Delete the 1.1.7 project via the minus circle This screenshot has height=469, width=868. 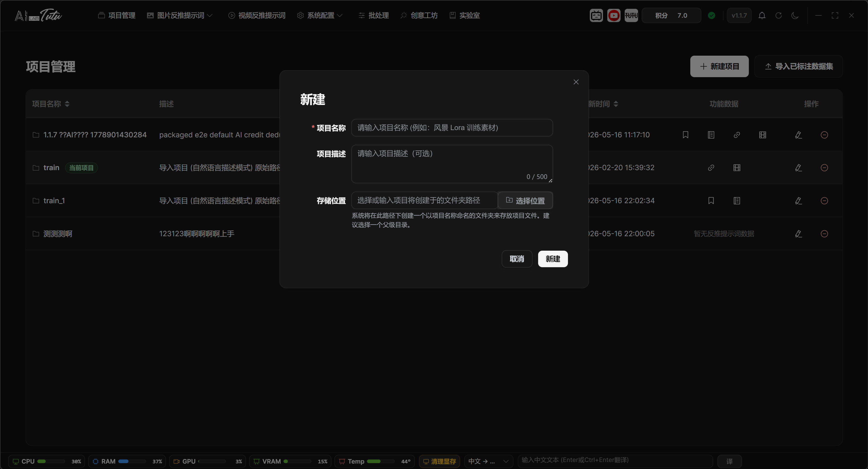pyautogui.click(x=824, y=135)
